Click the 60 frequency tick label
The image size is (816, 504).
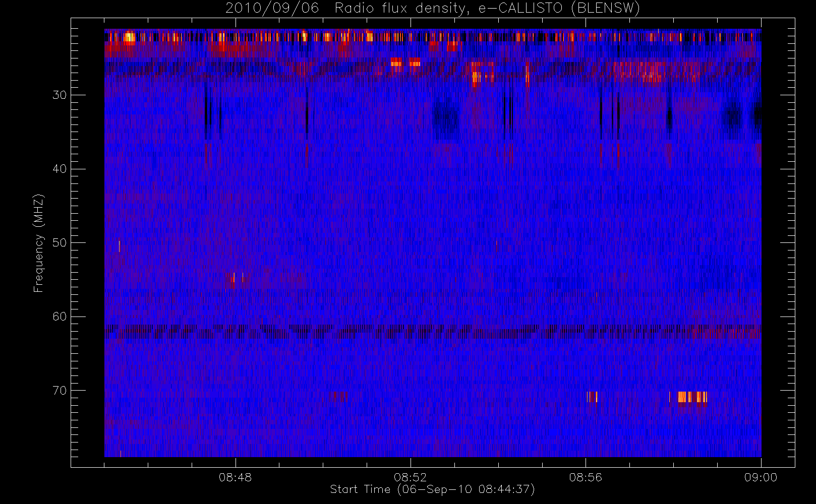[x=60, y=317]
